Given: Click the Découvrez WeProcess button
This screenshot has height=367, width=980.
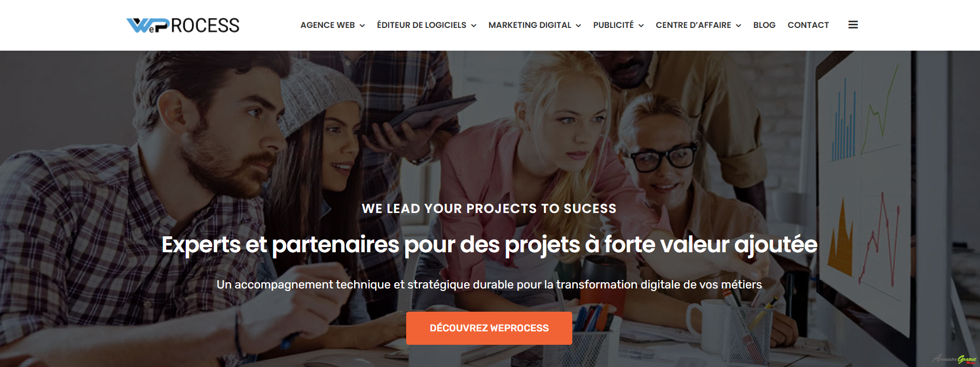Looking at the screenshot, I should pyautogui.click(x=489, y=328).
